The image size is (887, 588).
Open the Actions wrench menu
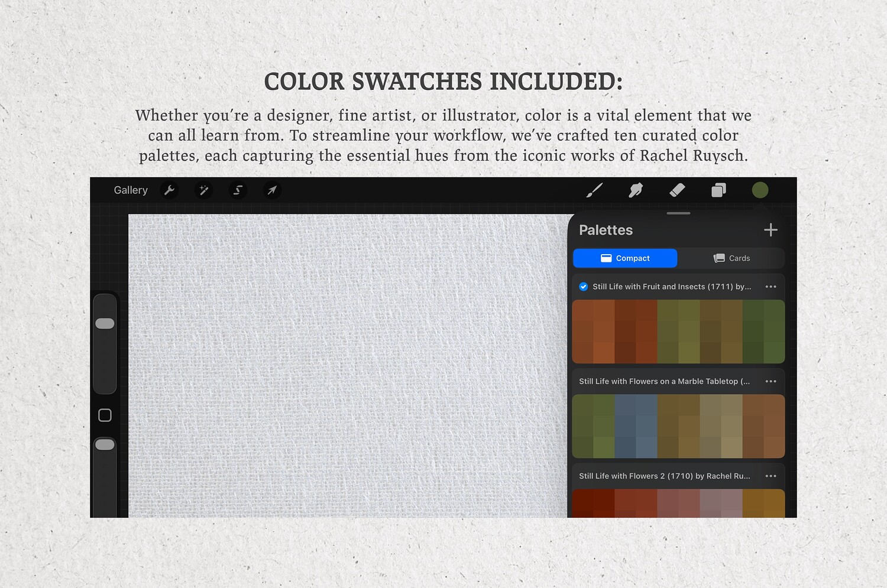point(169,190)
